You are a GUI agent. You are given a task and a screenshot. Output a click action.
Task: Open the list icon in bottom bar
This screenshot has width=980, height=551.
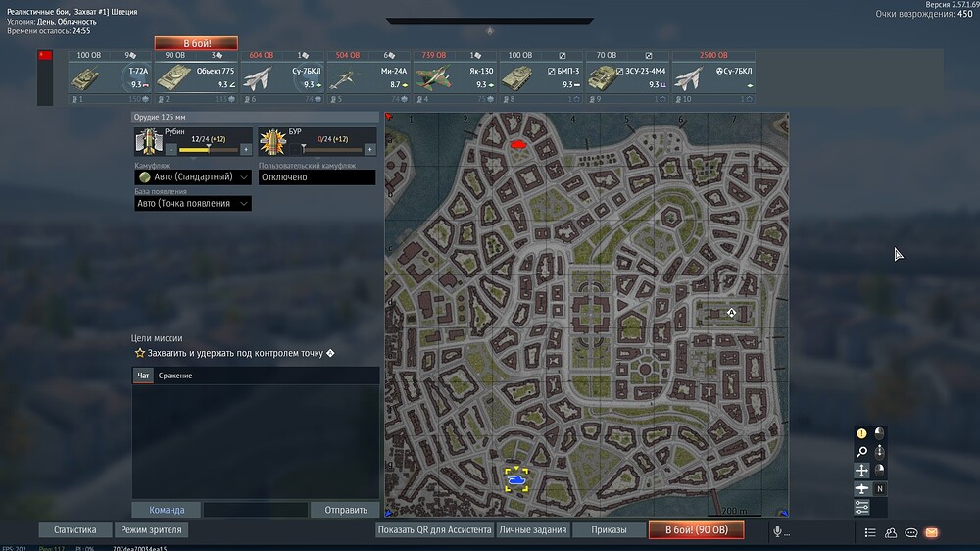(x=870, y=533)
